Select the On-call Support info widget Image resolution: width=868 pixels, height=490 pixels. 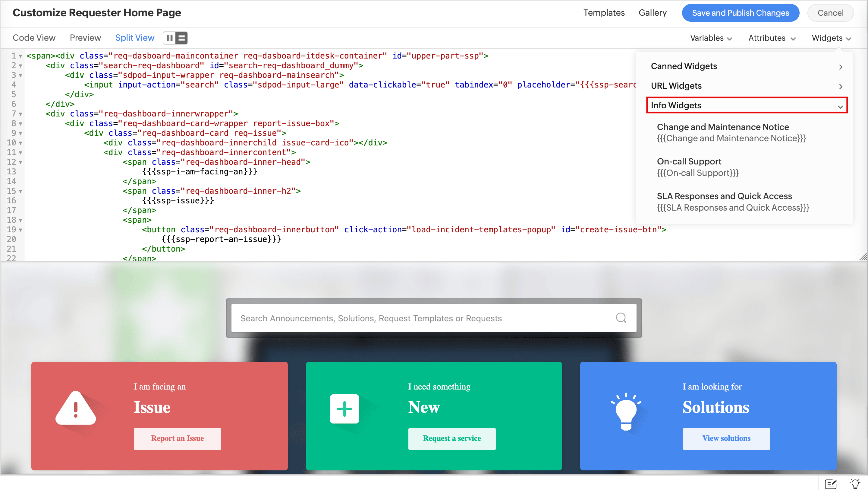tap(697, 167)
